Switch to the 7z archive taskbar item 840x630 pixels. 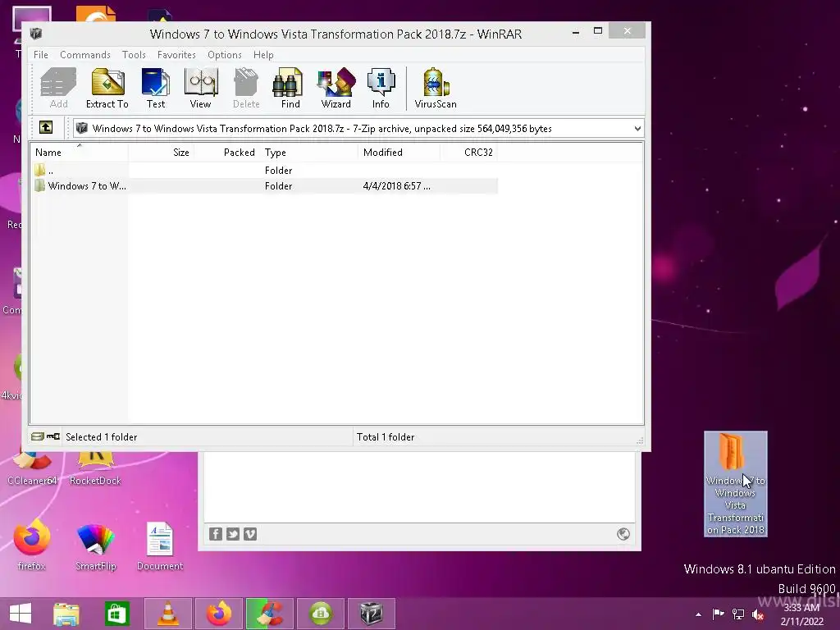pyautogui.click(x=372, y=614)
